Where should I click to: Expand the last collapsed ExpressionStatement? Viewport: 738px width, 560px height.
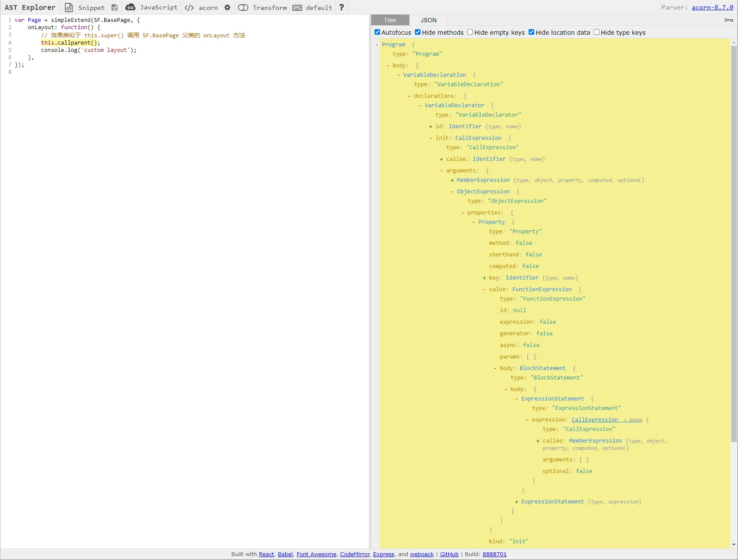[517, 502]
